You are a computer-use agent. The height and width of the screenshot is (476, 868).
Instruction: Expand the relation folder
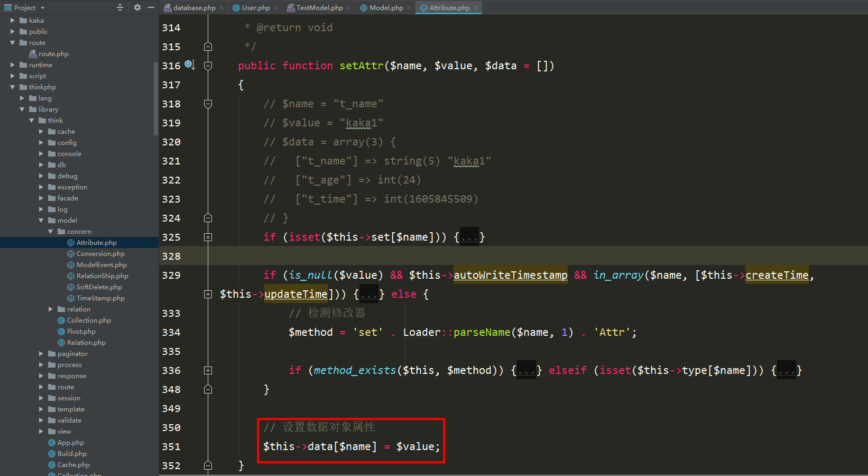click(51, 309)
